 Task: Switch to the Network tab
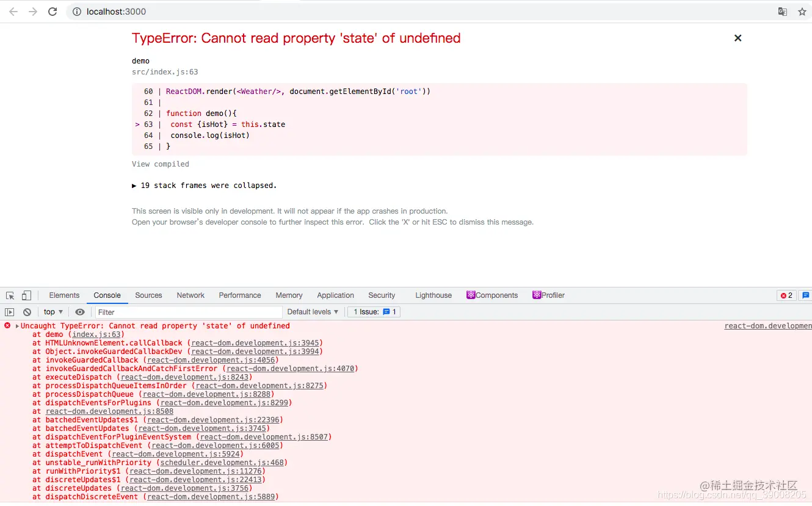[x=190, y=295]
